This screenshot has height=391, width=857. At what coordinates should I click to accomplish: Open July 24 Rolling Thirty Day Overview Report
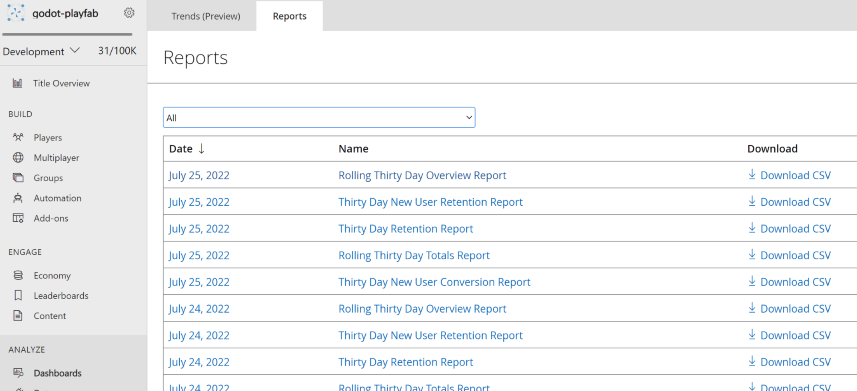422,309
